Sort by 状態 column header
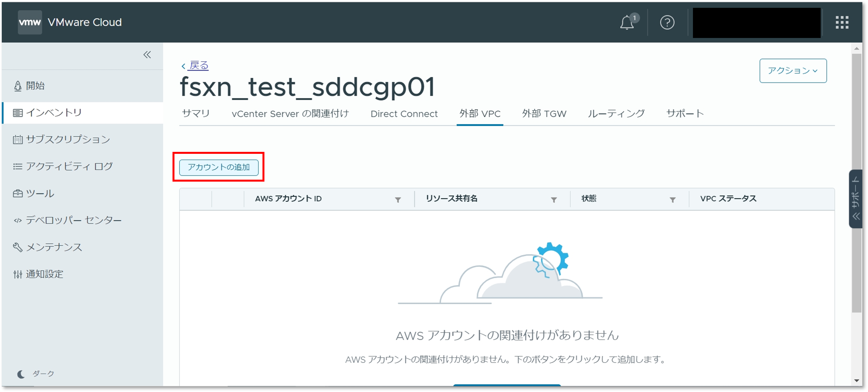This screenshot has height=392, width=868. tap(589, 198)
